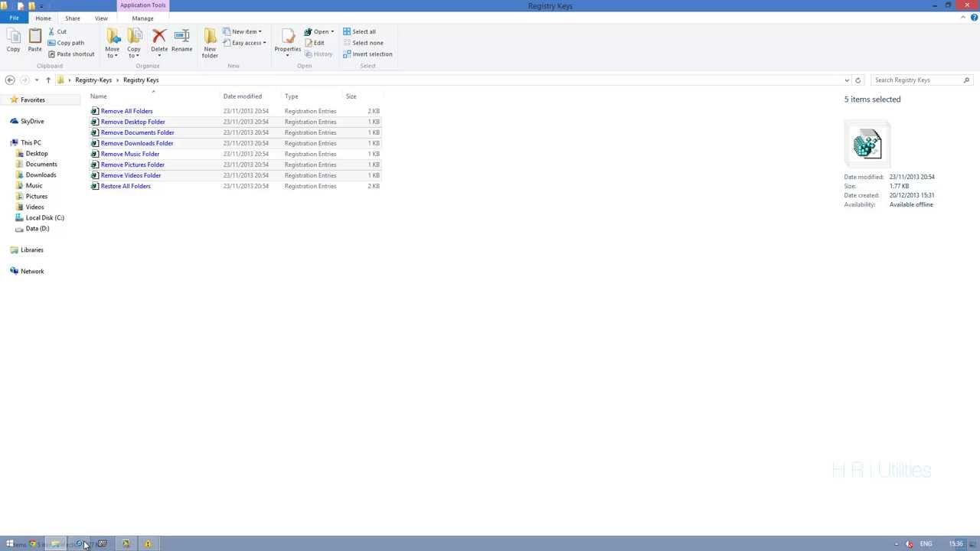The image size is (980, 551).
Task: Refresh the Registry Keys folder view
Action: click(857, 80)
